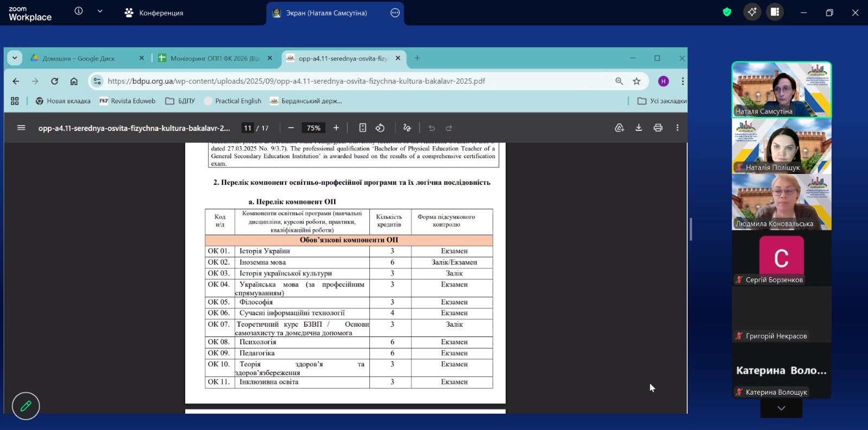Screen dimensions: 868x430
Task: Click the Конференция button
Action: (x=154, y=13)
